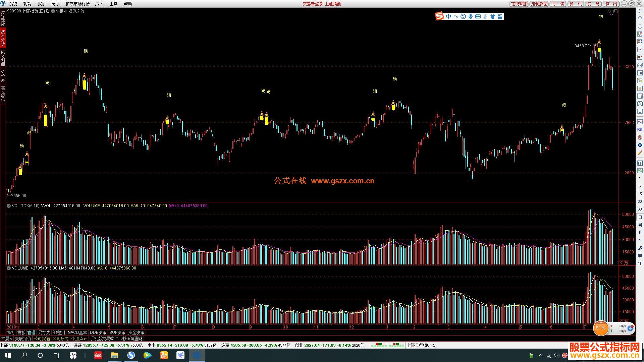
Task: Click the blue four-way move arrows icon
Action: (x=640, y=145)
